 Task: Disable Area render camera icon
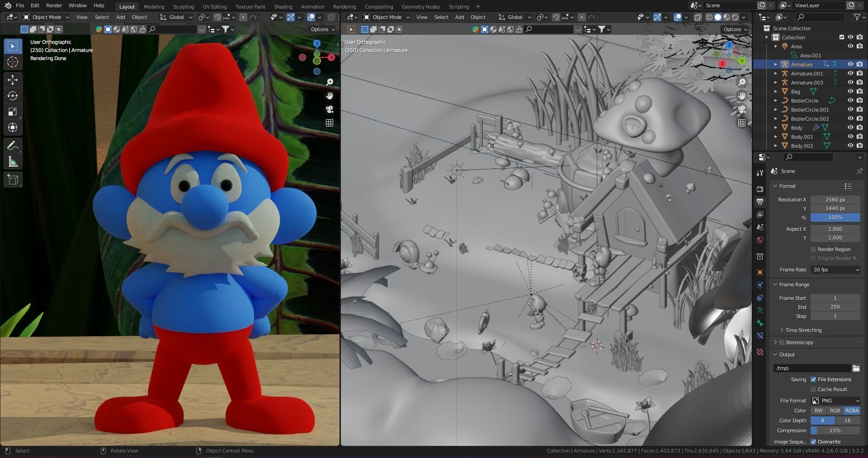point(859,46)
